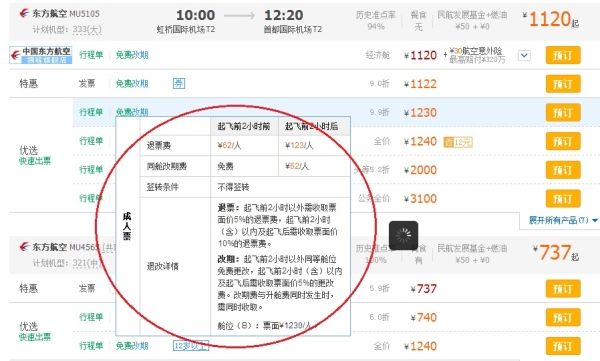The height and width of the screenshot is (361, 600).
Task: Book the ¥1240 fare with 返12元 tag
Action: pos(563,141)
